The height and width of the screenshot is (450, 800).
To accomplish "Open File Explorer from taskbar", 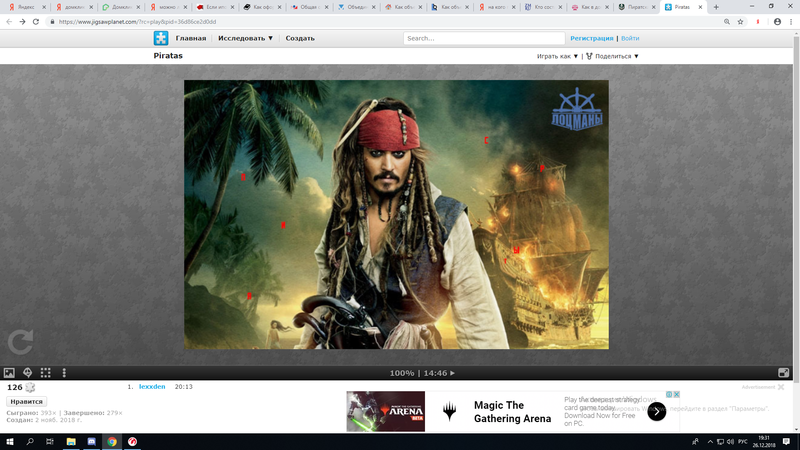I will (x=71, y=442).
